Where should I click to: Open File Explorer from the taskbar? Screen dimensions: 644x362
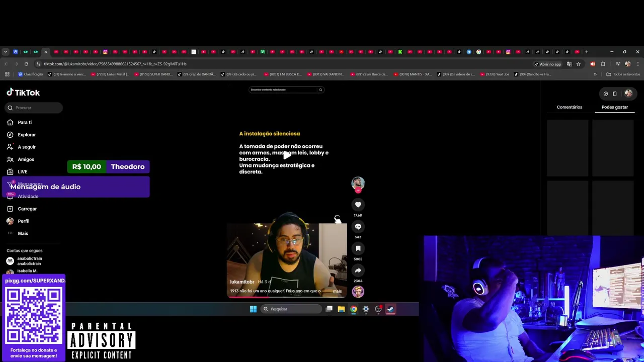pos(341,309)
